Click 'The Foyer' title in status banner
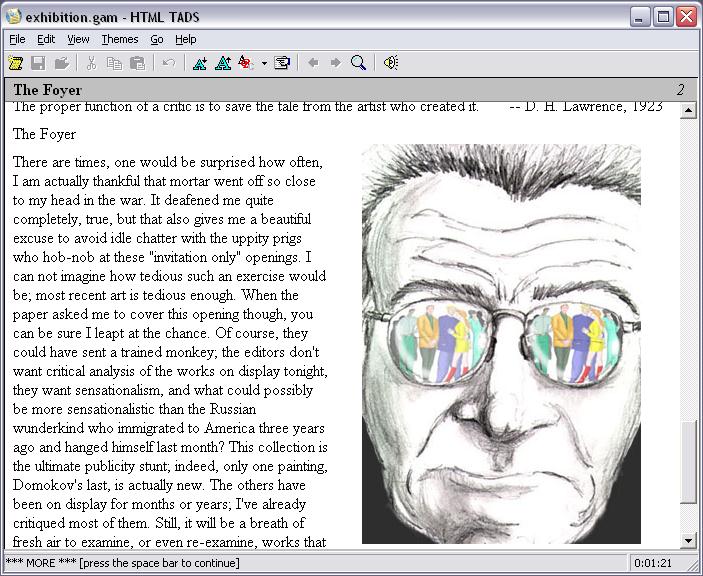703x576 pixels. tap(48, 90)
